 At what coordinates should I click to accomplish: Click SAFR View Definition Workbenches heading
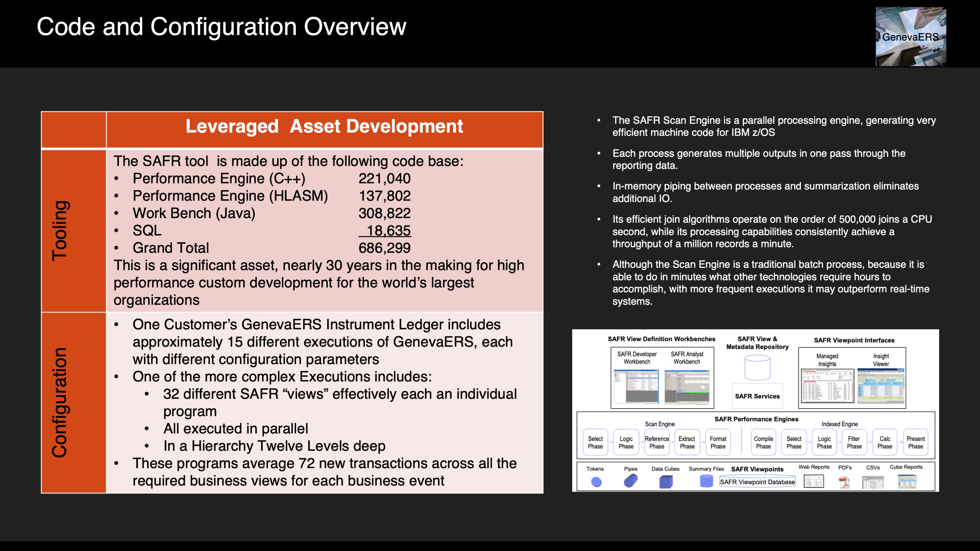point(661,339)
